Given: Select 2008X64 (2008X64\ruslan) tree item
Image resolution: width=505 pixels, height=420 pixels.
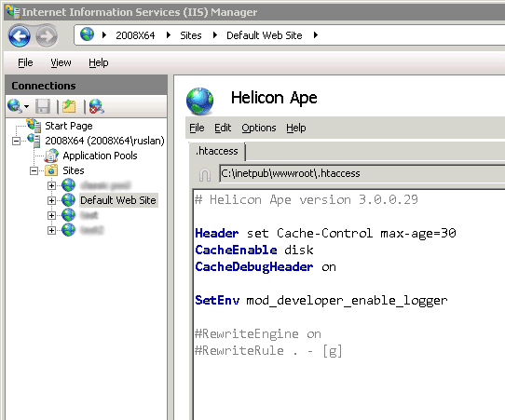Looking at the screenshot, I should pos(104,141).
